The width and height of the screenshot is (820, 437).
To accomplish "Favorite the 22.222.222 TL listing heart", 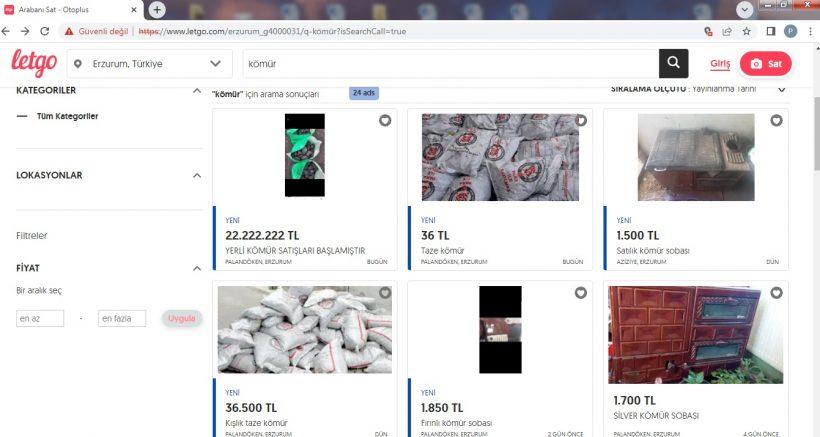I will click(385, 121).
